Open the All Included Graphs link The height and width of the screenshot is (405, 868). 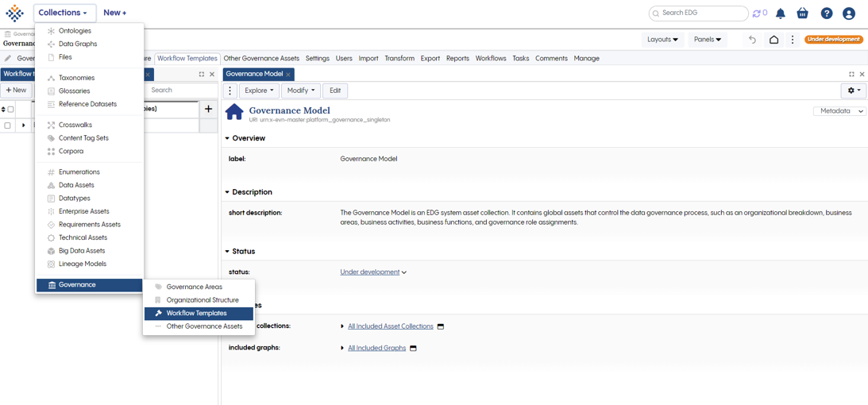pyautogui.click(x=377, y=349)
